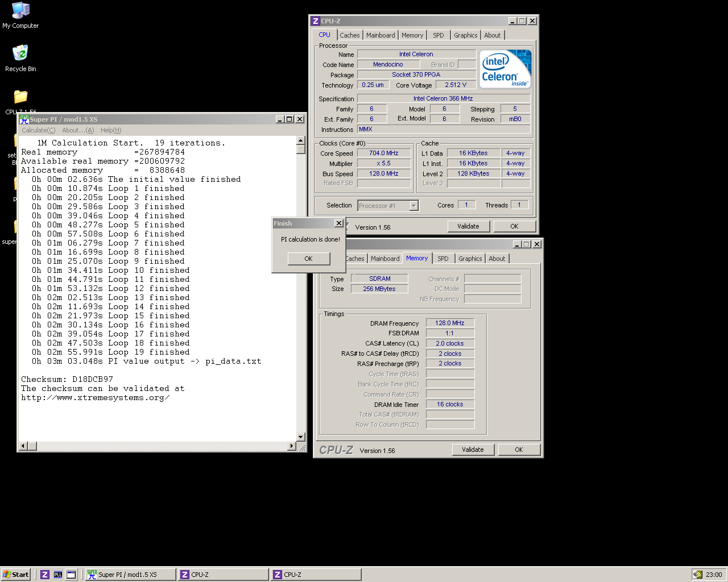Screen dimensions: 728x582
Task: Select the Graphics tab in top CPU-Z window
Action: (x=466, y=35)
